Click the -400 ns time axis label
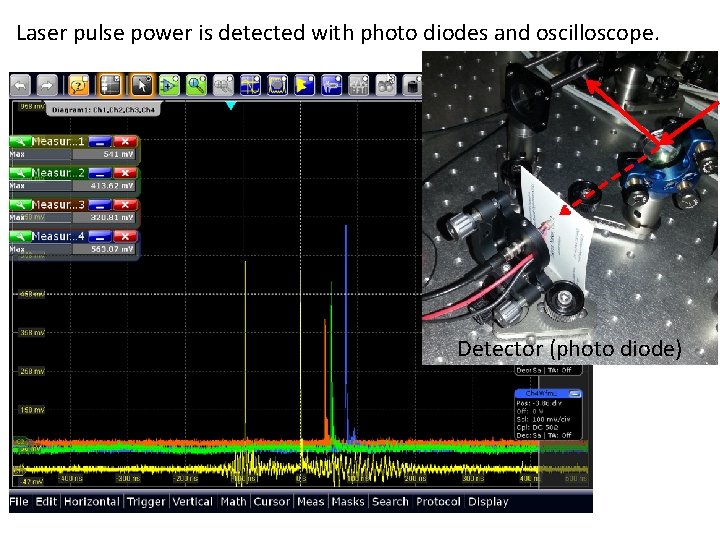The height and width of the screenshot is (540, 720). 70,478
